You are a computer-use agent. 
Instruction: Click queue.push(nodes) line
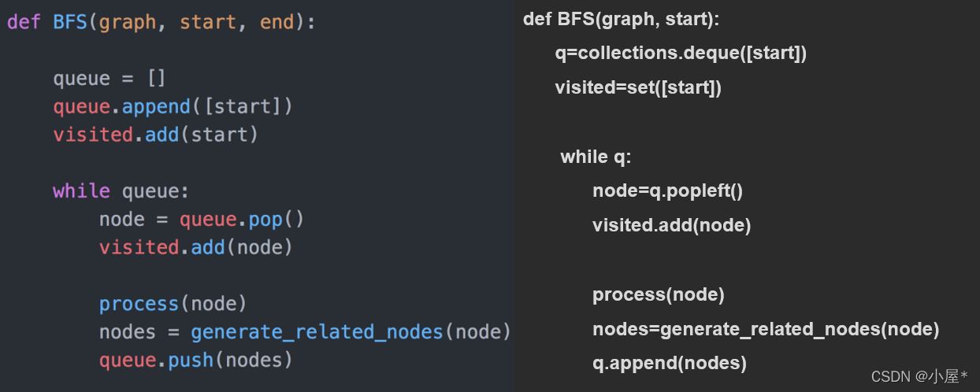click(195, 361)
